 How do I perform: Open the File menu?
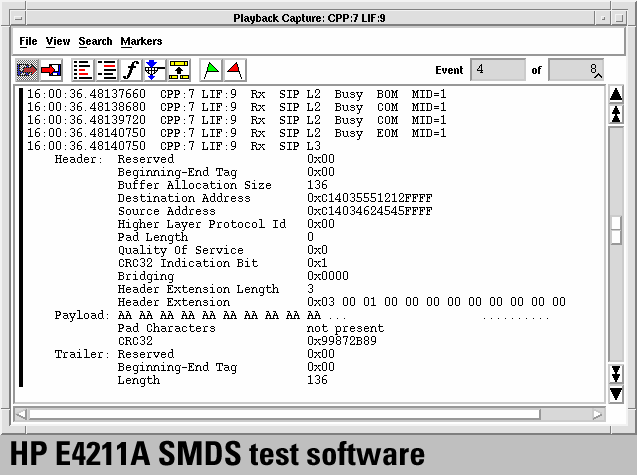click(x=28, y=41)
